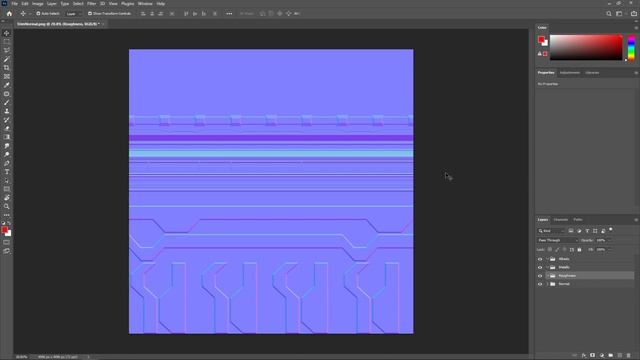Screen dimensions: 640x360
Task: Hide the Normal group
Action: pos(540,284)
